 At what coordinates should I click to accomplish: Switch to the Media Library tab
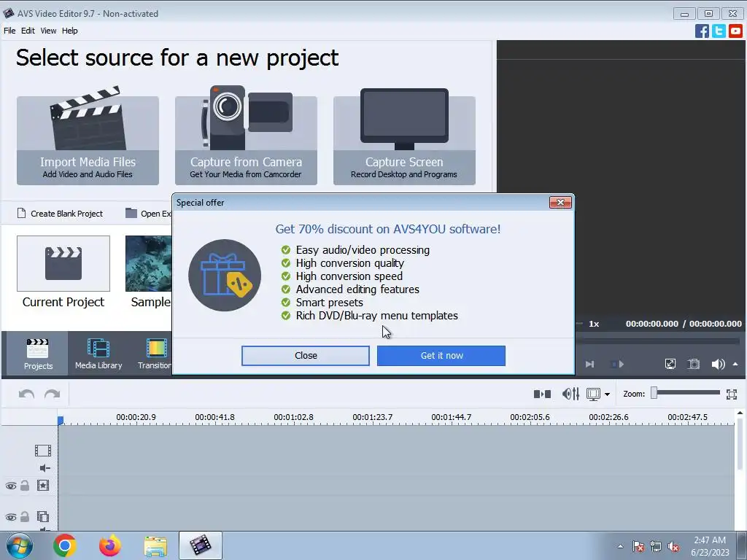[x=98, y=354]
